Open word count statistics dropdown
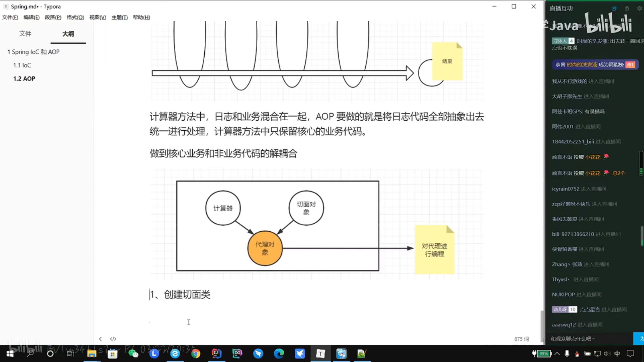 tap(521, 339)
